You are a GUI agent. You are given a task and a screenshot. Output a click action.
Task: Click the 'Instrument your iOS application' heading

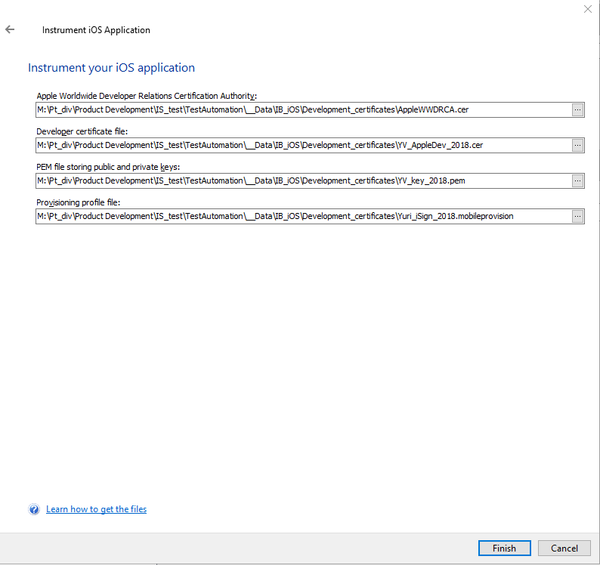(x=111, y=68)
